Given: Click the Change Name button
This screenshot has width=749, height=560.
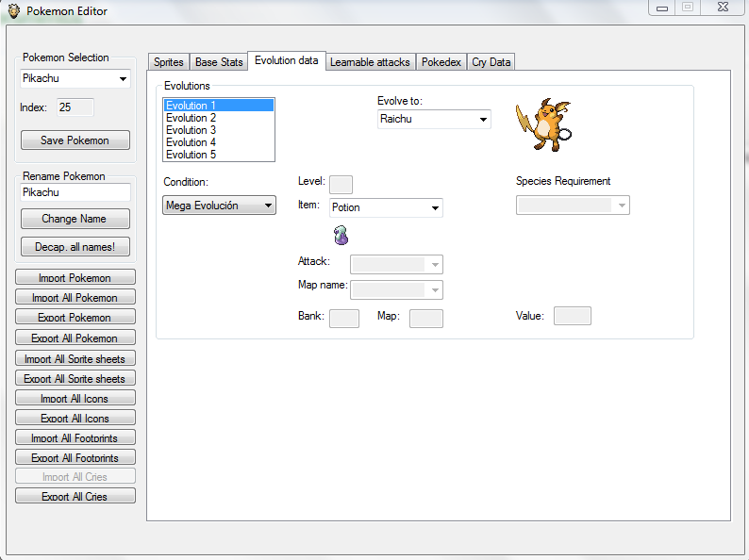Looking at the screenshot, I should tap(75, 219).
